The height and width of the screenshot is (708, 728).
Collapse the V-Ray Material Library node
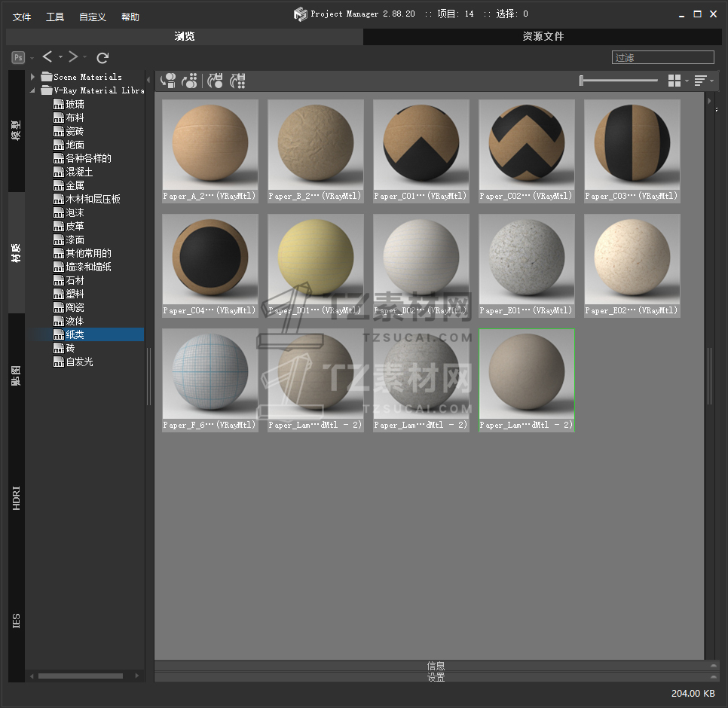(x=33, y=90)
